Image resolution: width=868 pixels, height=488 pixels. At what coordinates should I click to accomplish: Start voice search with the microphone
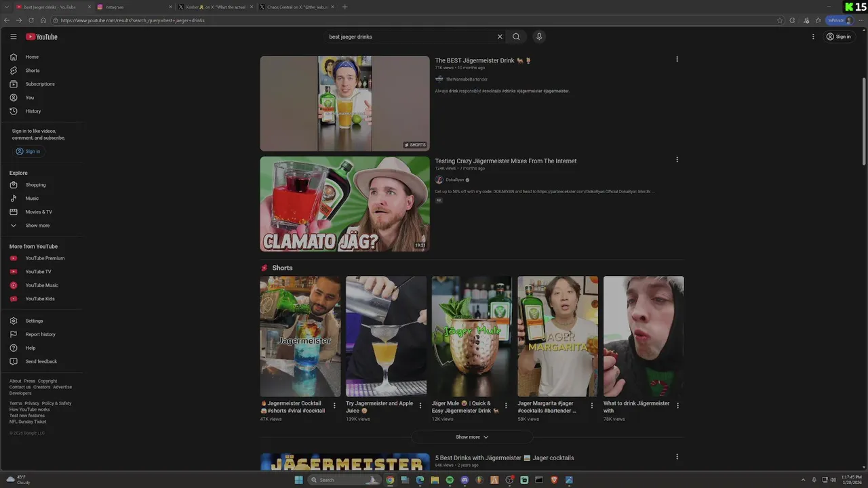pyautogui.click(x=539, y=37)
